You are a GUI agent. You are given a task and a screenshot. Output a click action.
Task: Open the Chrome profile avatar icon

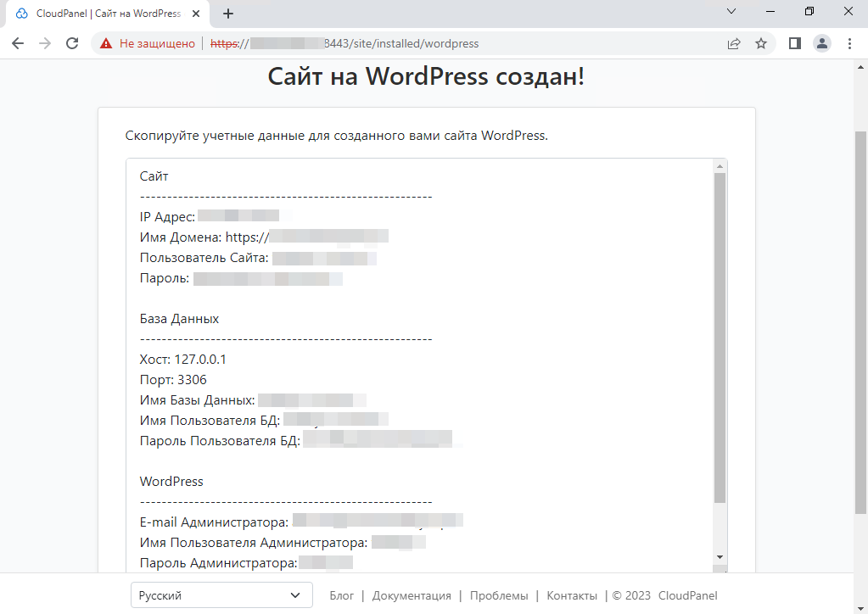[x=821, y=43]
